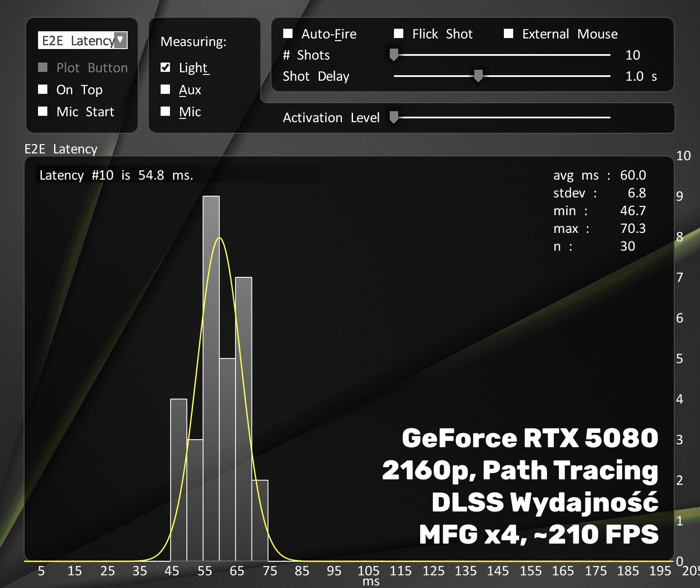Viewport: 700px width, 588px height.
Task: Check the Aux measuring checkbox
Action: click(x=165, y=89)
